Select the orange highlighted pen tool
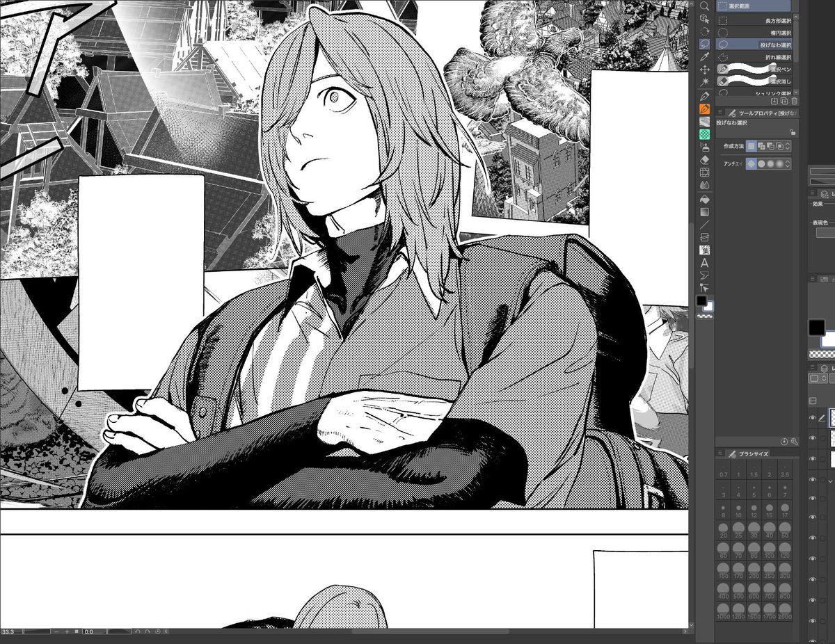Viewport: 835px width, 644px height. pyautogui.click(x=704, y=108)
